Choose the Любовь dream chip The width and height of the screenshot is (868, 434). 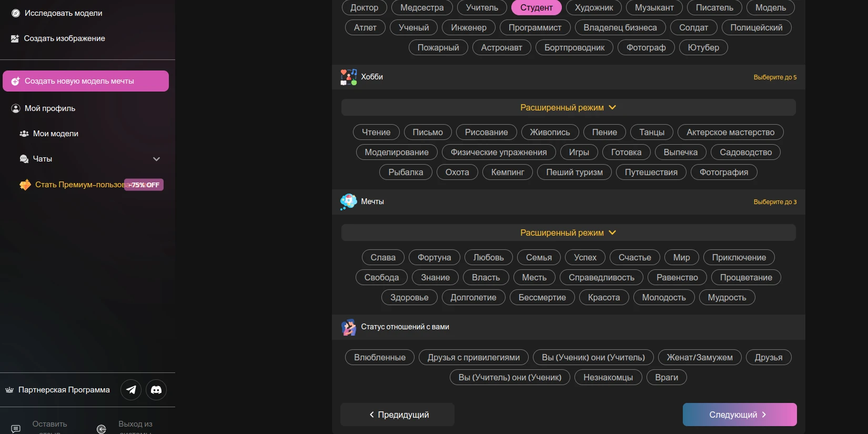pos(488,257)
